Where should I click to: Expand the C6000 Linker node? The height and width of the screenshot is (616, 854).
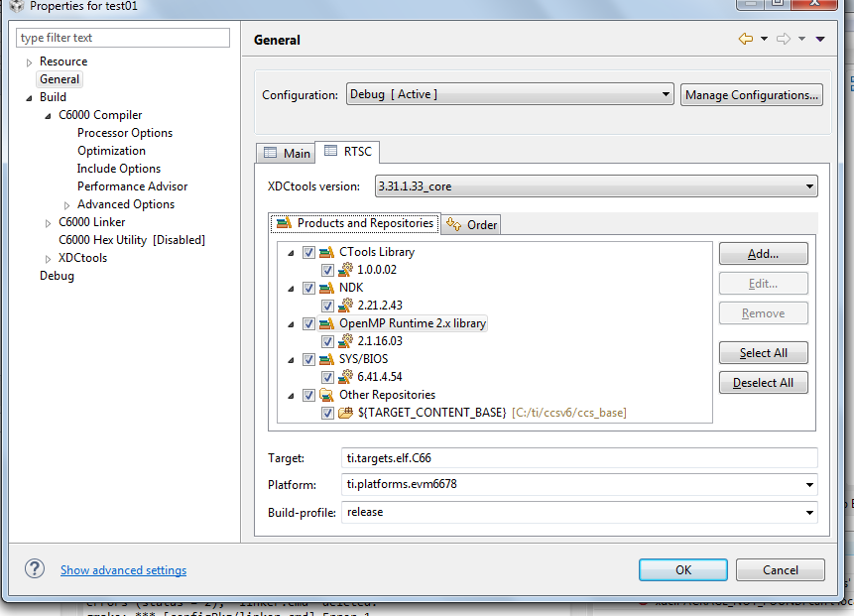click(x=48, y=223)
